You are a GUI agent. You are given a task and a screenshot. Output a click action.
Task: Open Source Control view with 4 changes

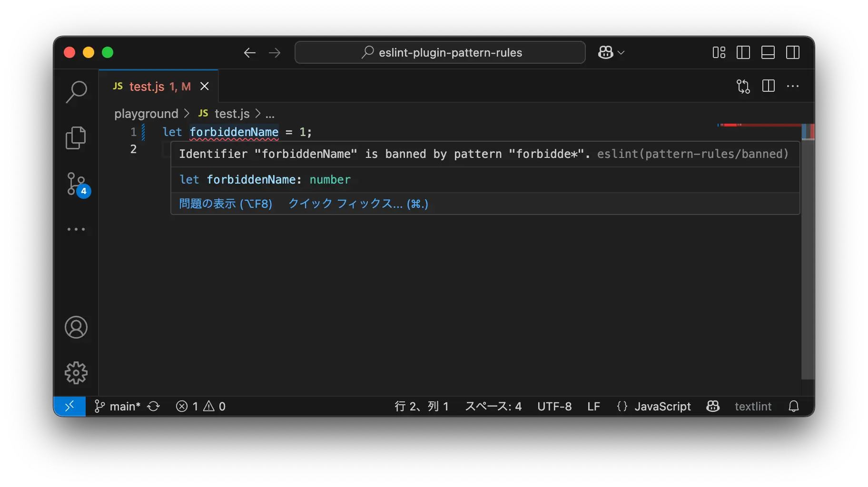coord(78,185)
